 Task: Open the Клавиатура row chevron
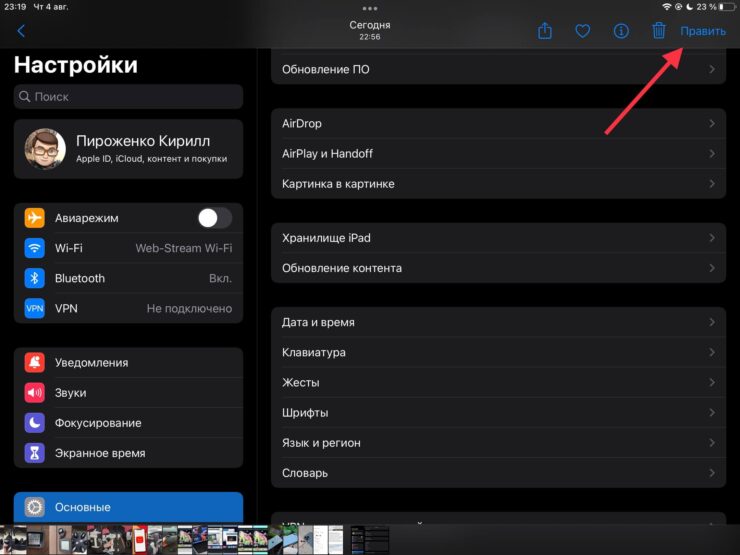[x=711, y=353]
